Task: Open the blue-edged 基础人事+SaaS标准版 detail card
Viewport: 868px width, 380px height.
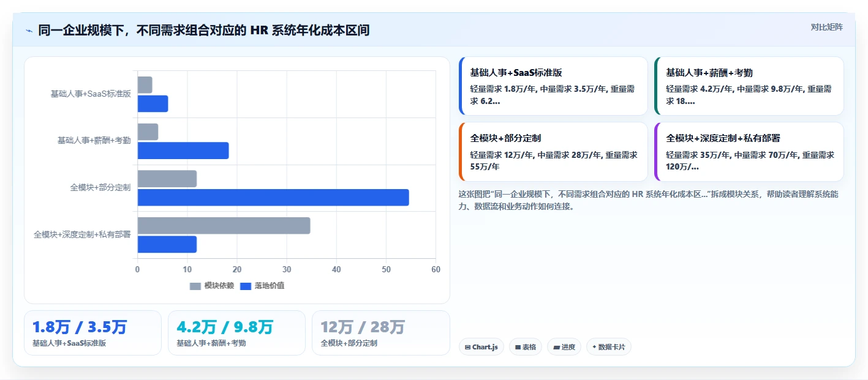Action: [553, 86]
